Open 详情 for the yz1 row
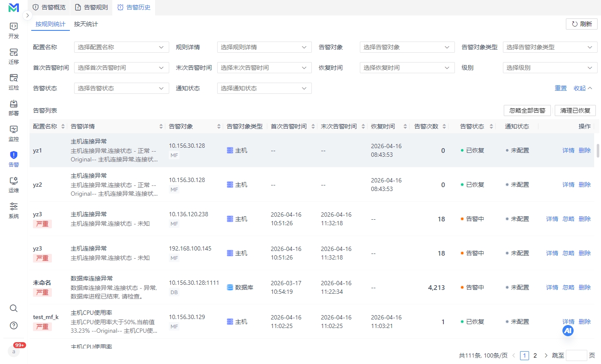This screenshot has width=601, height=364. 568,150
